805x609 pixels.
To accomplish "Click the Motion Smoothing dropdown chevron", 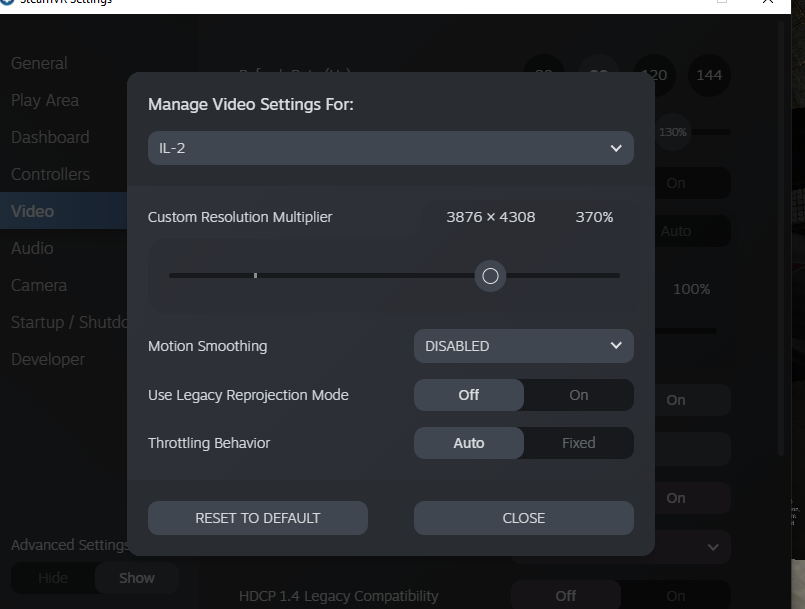I will coord(616,346).
